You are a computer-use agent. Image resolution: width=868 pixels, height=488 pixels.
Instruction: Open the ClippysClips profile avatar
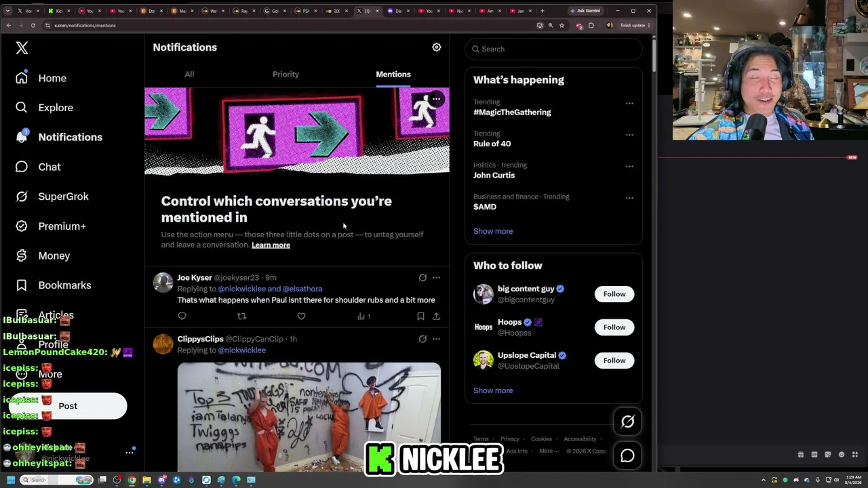163,344
